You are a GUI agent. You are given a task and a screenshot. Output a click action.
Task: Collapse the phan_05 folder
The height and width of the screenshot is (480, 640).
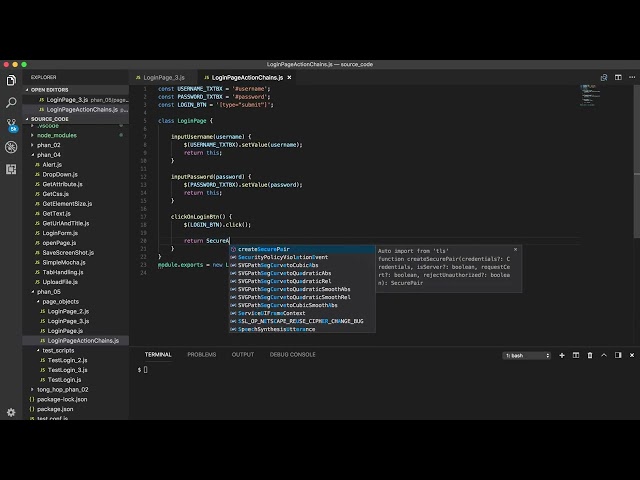coord(49,291)
